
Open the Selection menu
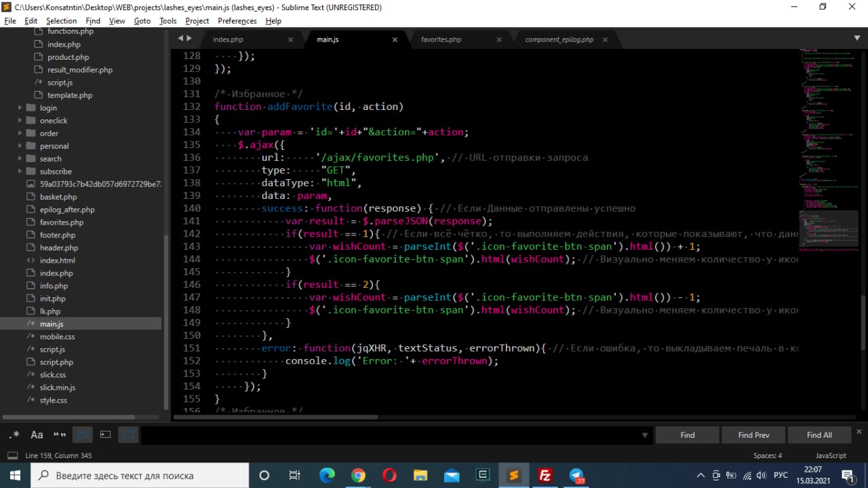(61, 21)
